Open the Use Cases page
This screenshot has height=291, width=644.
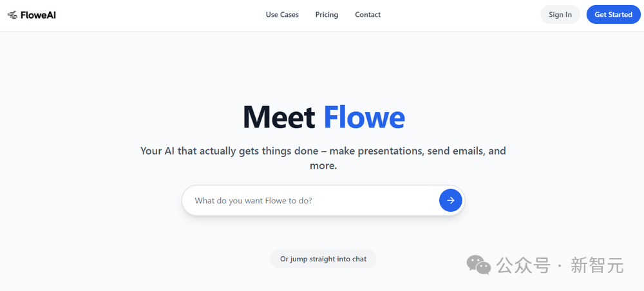[x=282, y=15]
